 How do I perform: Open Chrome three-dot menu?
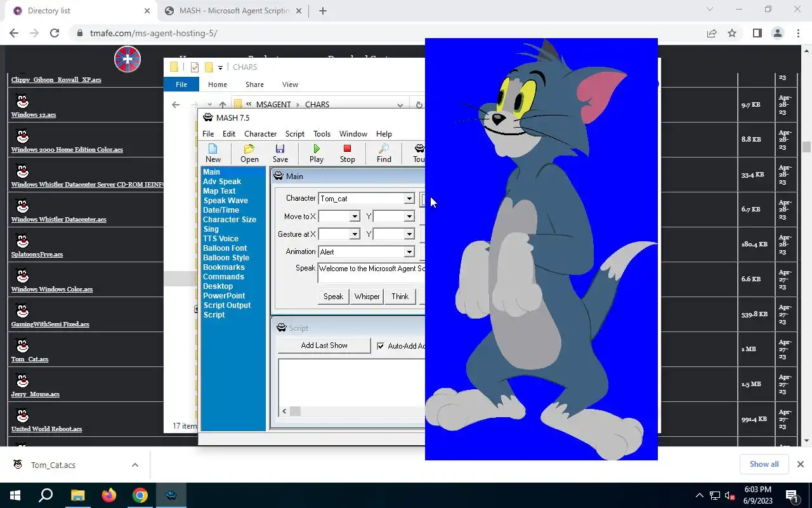pos(797,33)
